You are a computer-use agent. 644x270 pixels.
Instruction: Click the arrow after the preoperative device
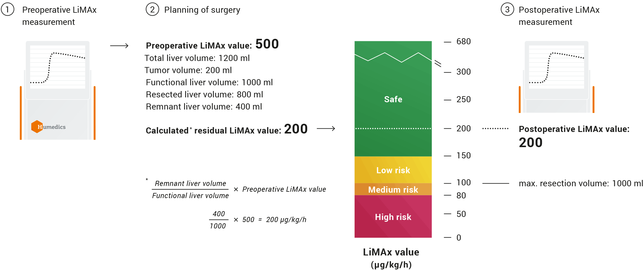(x=119, y=46)
